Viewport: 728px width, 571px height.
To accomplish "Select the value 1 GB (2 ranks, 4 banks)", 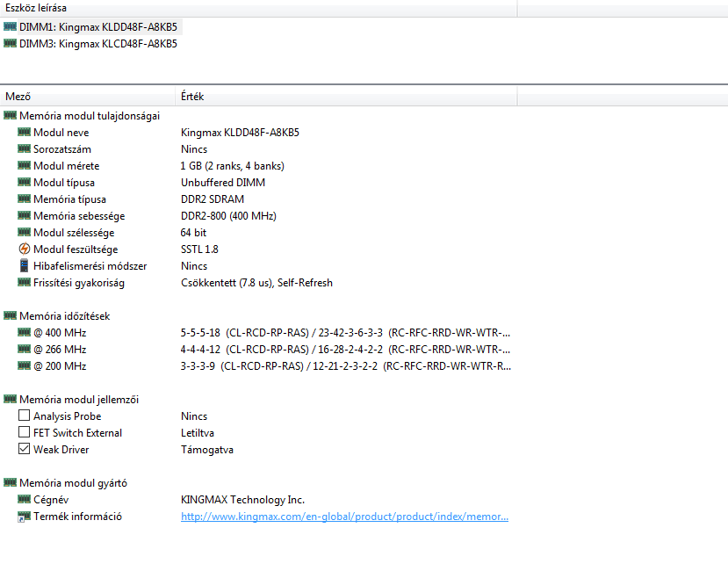I will (233, 166).
